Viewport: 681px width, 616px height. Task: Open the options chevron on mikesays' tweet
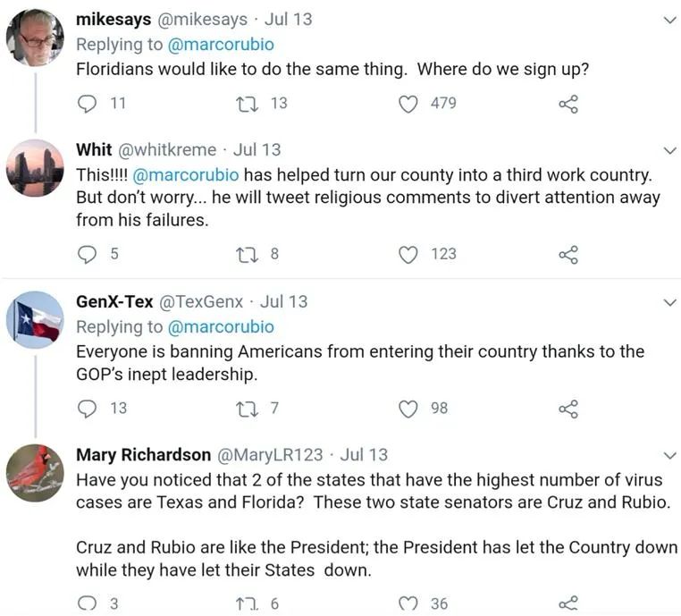(669, 20)
